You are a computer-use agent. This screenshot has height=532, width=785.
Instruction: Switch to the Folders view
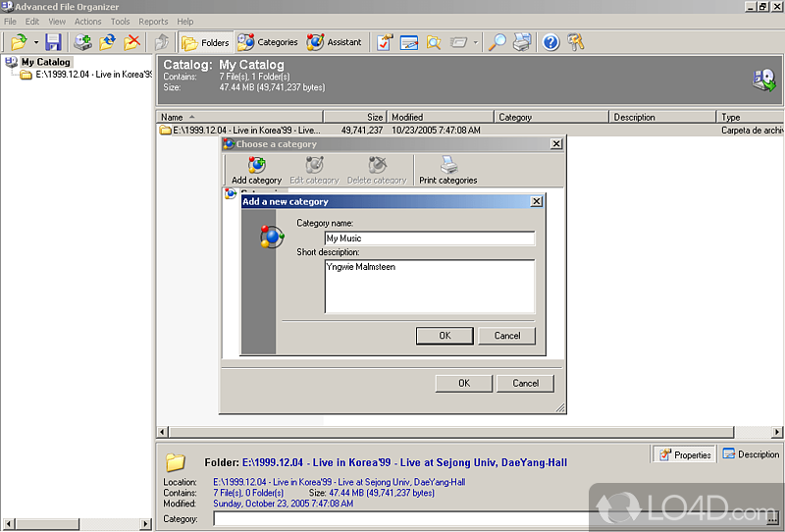[205, 42]
